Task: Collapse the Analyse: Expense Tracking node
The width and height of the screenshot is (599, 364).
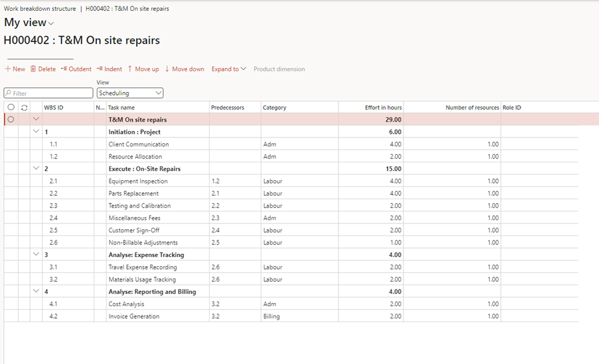Action: coord(36,254)
